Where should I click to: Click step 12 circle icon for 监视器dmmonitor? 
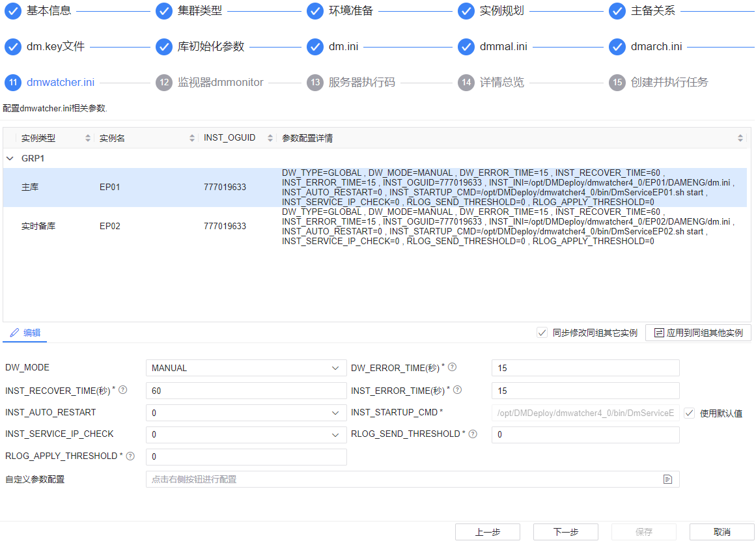tap(164, 83)
